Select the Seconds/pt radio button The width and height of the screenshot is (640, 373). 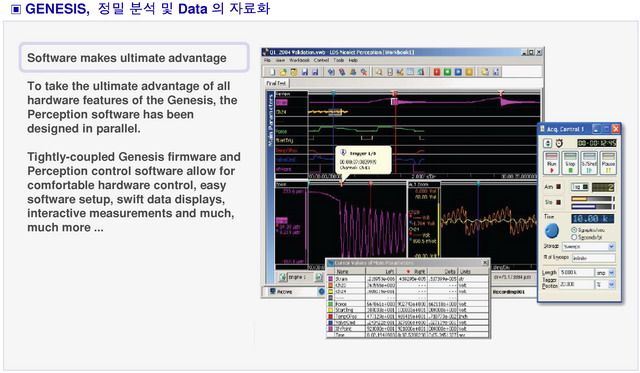coord(574,237)
